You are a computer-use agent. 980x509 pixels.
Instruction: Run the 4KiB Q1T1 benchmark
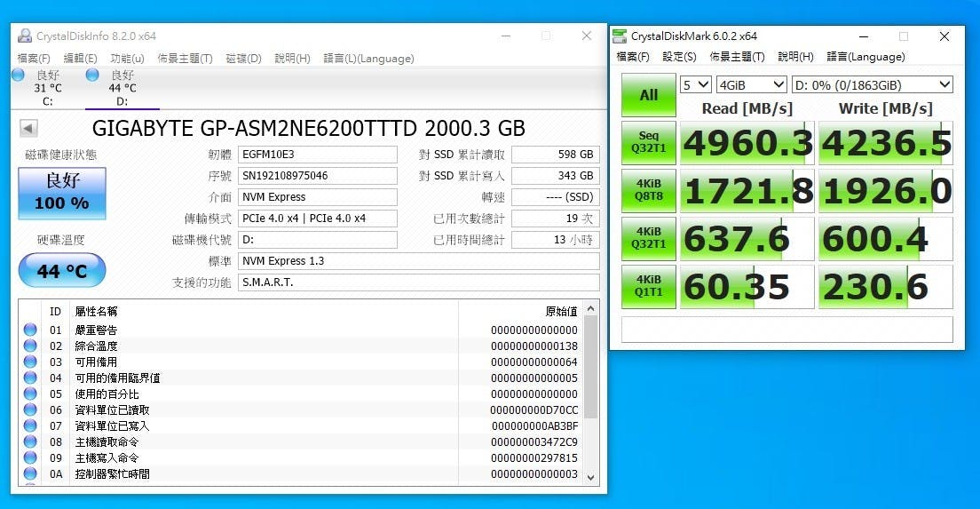(649, 286)
